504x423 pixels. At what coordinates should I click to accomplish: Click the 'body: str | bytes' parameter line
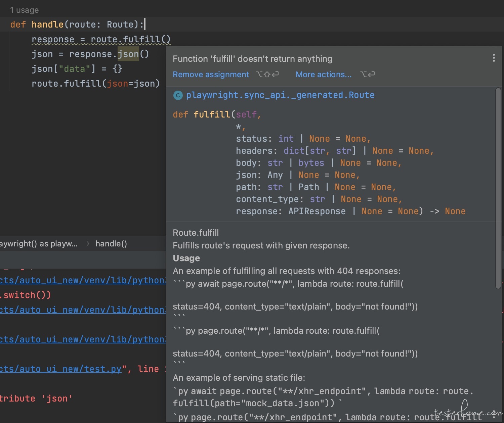coord(319,163)
